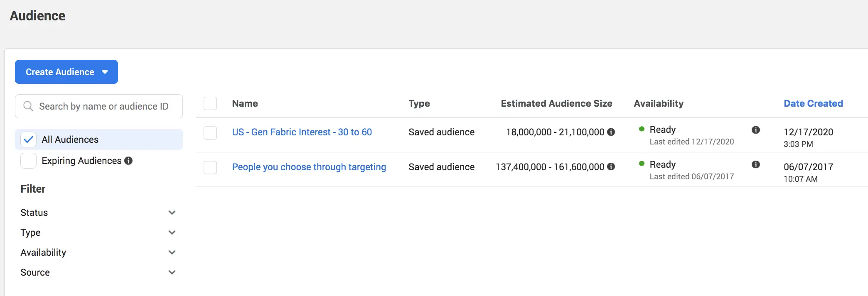Select checkbox for People you choose through targeting

click(210, 168)
